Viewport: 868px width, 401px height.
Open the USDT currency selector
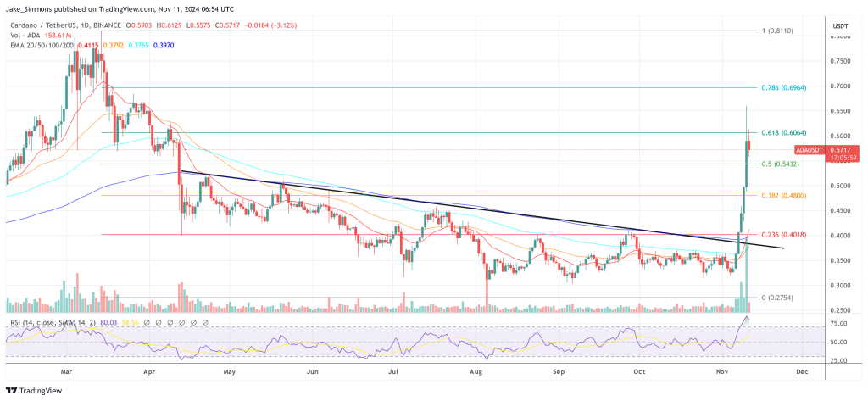click(842, 27)
